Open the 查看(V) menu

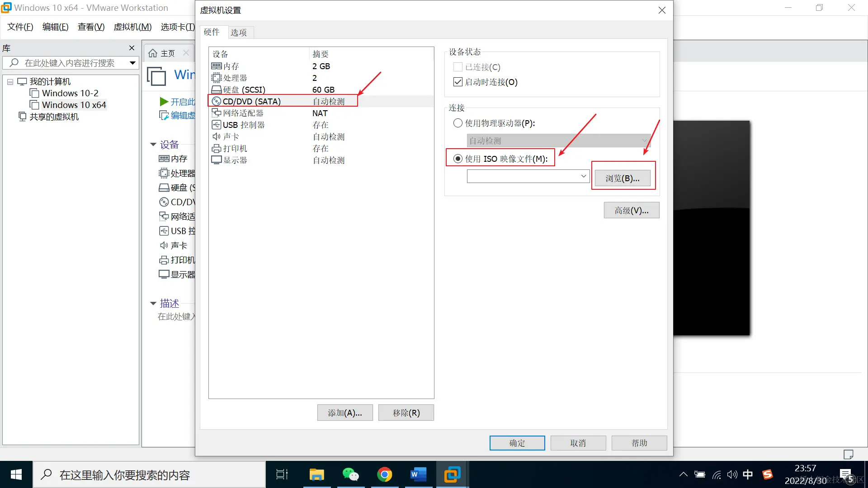click(x=91, y=27)
